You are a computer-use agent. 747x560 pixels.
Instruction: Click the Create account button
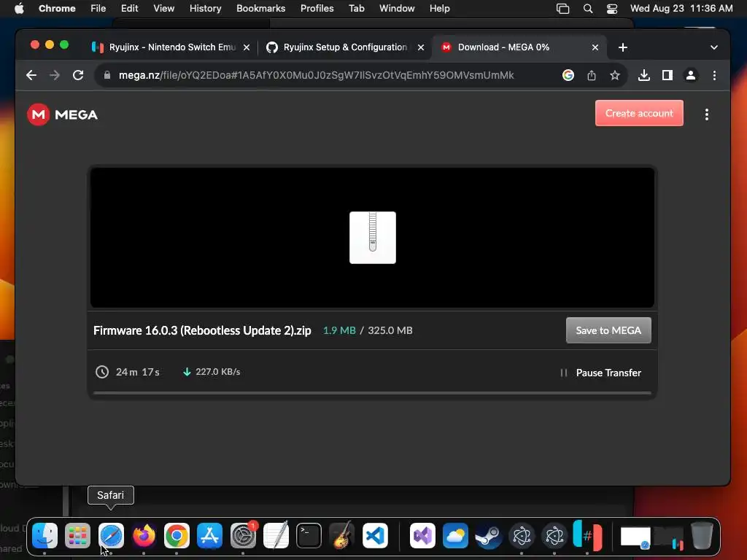(639, 113)
